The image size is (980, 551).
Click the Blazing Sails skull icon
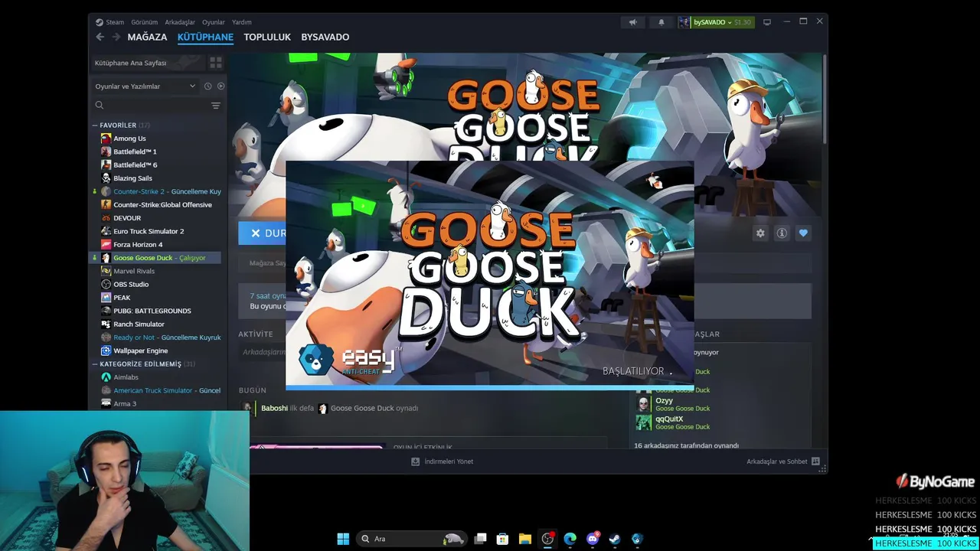tap(106, 178)
